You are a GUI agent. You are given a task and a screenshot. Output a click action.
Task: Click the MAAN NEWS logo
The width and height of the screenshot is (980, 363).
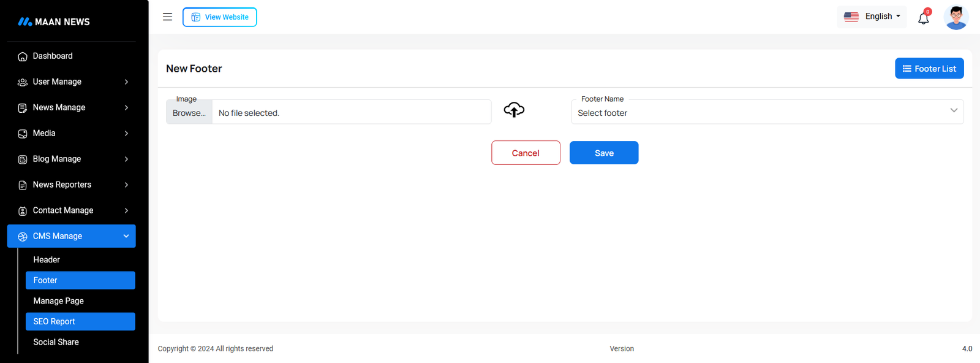54,21
